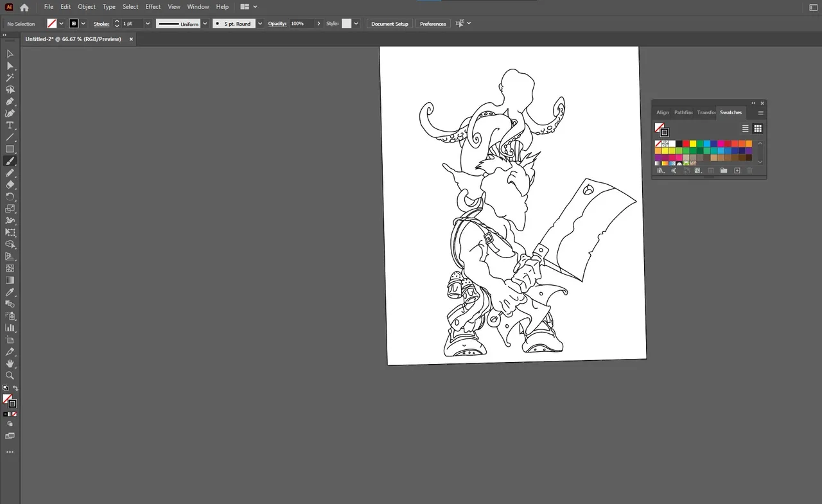Increase stroke weight with the stepper arrow
Viewport: 822px width, 504px height.
(x=117, y=21)
